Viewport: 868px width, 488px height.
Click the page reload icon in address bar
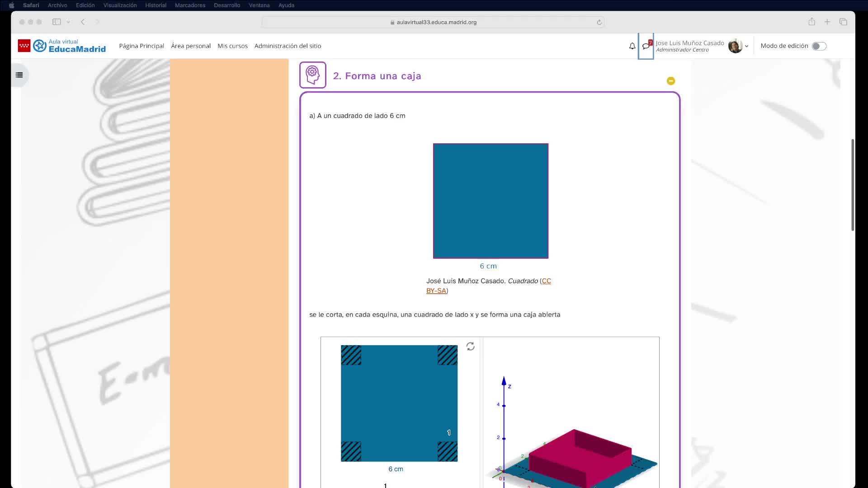tap(599, 22)
